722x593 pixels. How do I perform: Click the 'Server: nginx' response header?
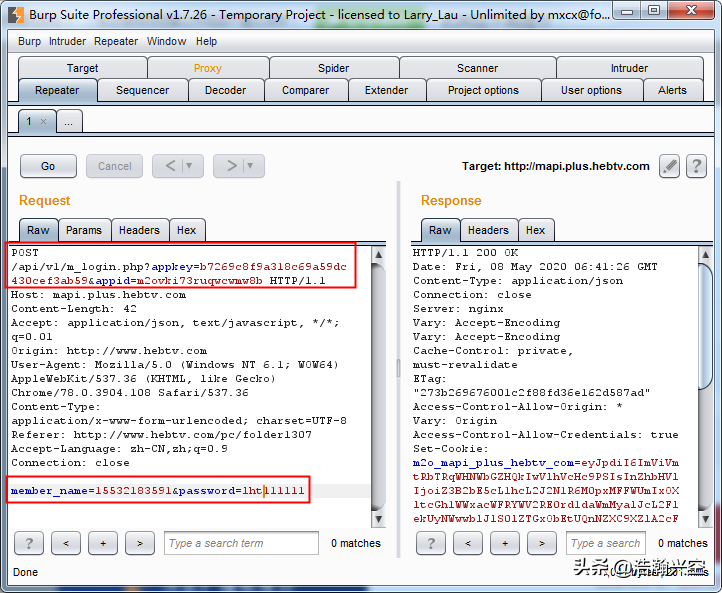pos(458,308)
